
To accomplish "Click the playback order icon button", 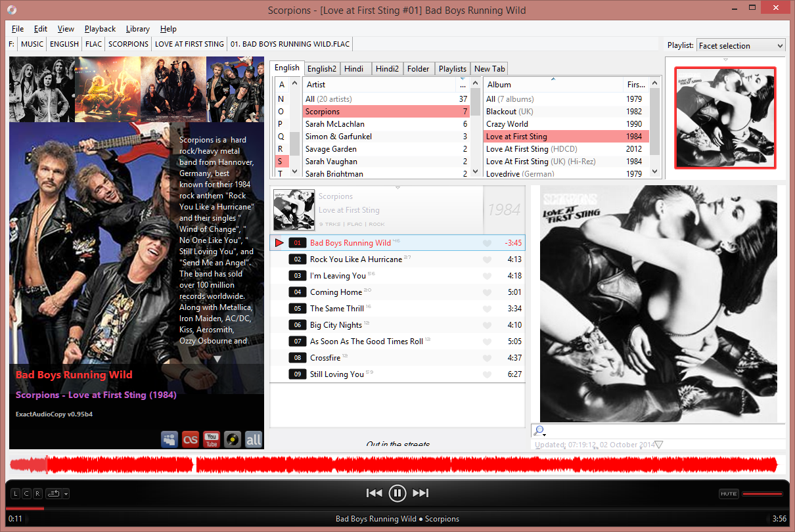I will pyautogui.click(x=53, y=493).
